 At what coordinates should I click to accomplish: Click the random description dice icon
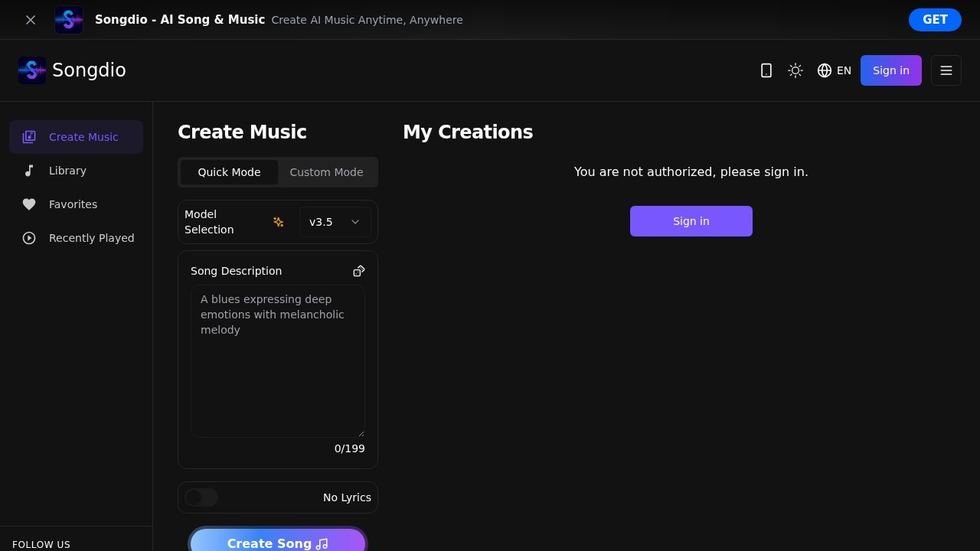pyautogui.click(x=358, y=271)
